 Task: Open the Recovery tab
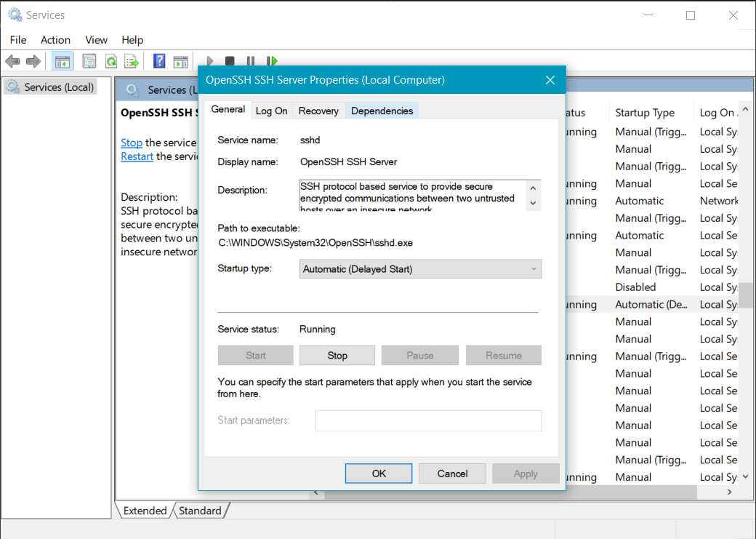coord(318,111)
